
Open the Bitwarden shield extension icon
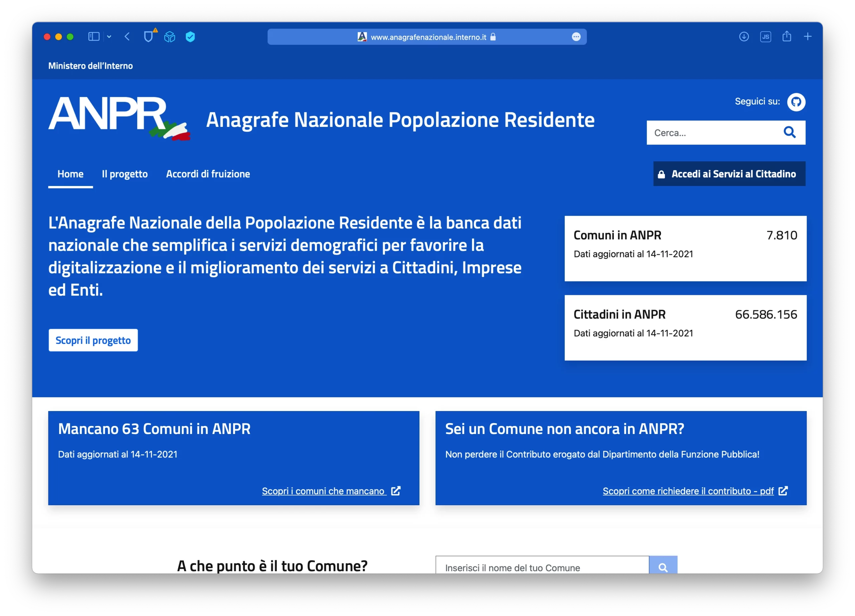149,36
